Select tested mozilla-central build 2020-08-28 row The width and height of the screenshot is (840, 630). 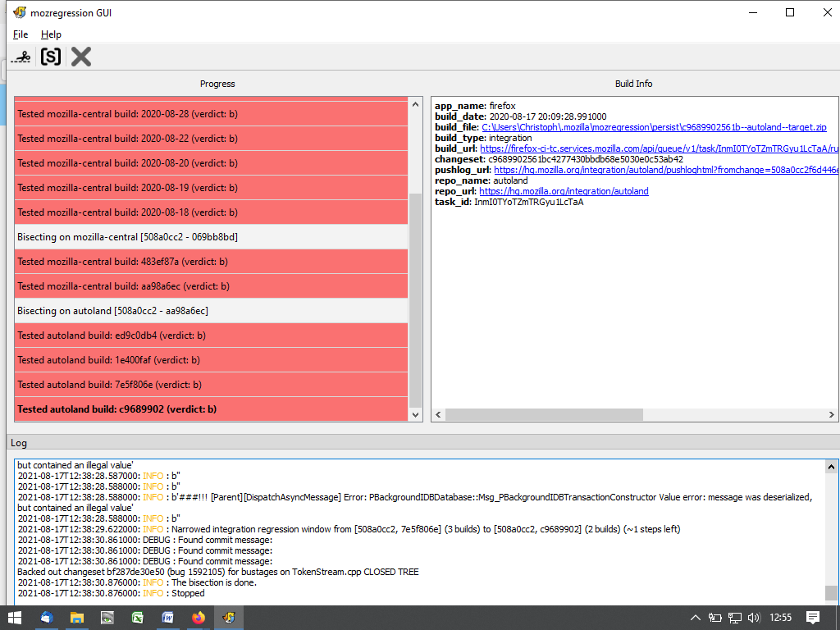(x=211, y=114)
